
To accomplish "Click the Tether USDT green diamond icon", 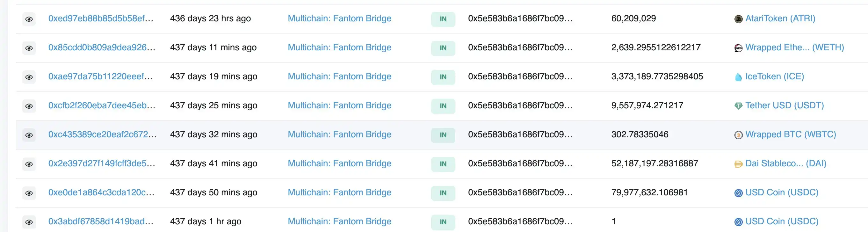I will click(x=738, y=106).
